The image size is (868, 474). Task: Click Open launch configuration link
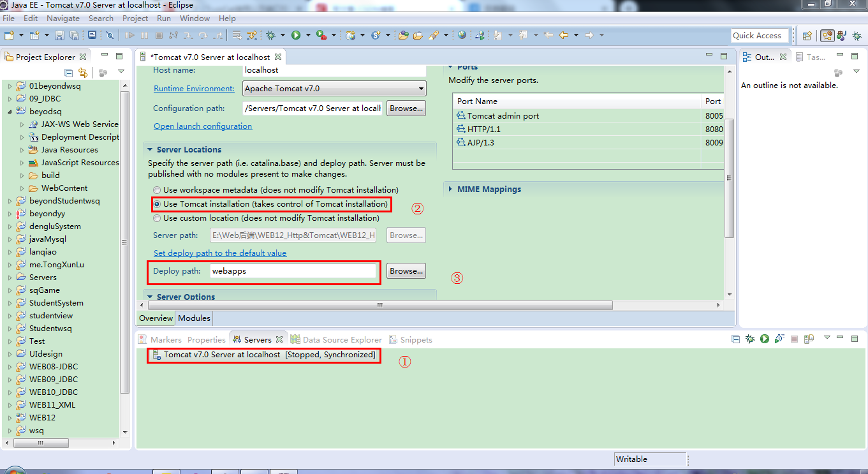(x=203, y=126)
